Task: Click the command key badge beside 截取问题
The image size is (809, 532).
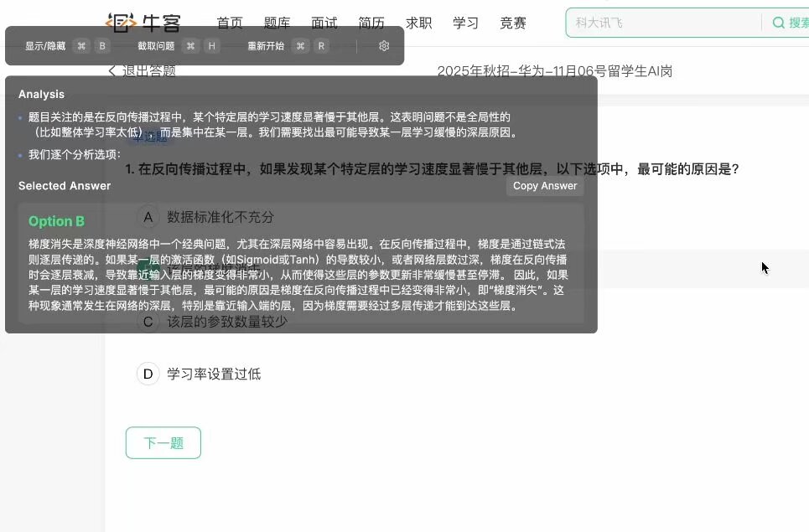Action: click(190, 46)
